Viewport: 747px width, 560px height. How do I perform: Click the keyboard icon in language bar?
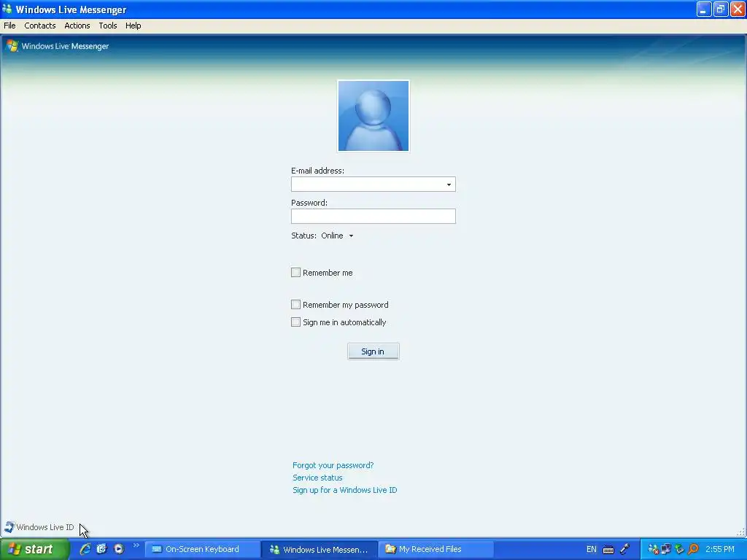tap(608, 550)
